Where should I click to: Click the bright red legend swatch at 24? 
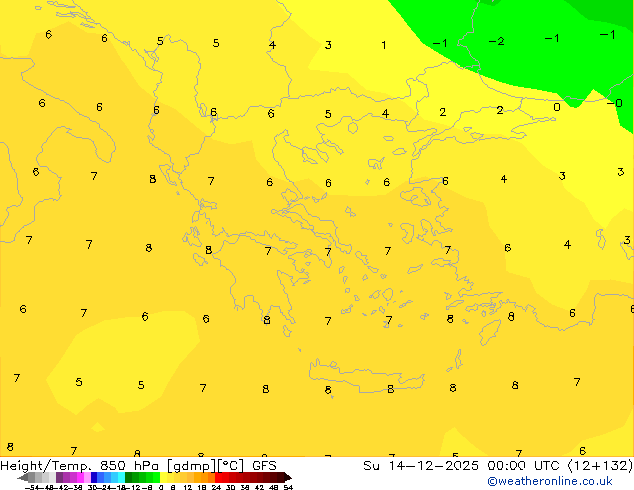218,477
